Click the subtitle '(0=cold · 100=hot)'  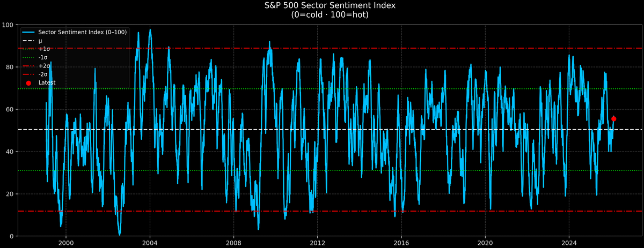tap(329, 15)
